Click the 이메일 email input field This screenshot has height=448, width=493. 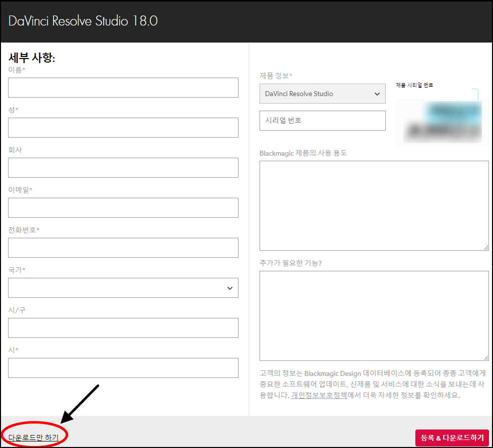point(123,208)
